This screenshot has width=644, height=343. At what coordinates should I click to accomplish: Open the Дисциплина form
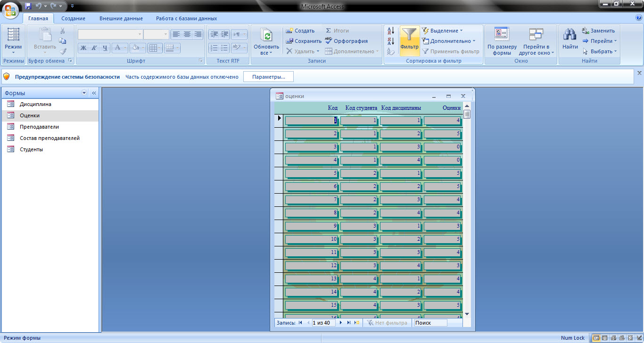point(50,104)
